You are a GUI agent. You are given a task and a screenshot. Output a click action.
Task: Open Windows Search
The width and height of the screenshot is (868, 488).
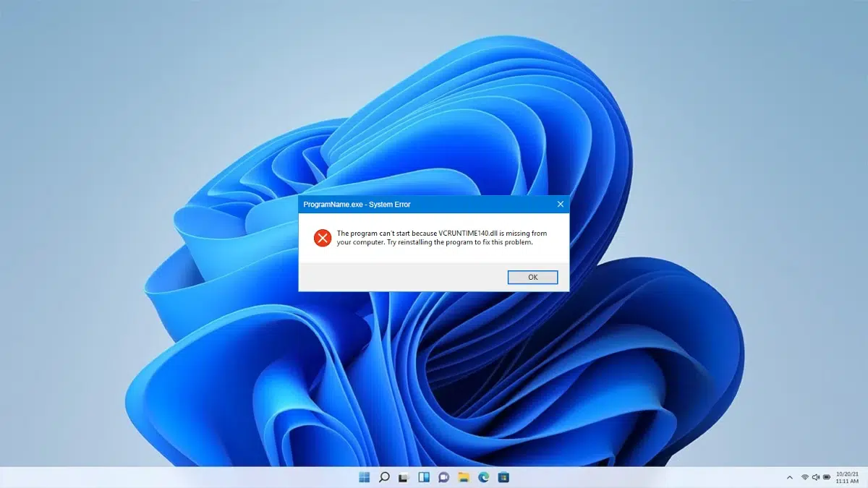[x=384, y=477]
